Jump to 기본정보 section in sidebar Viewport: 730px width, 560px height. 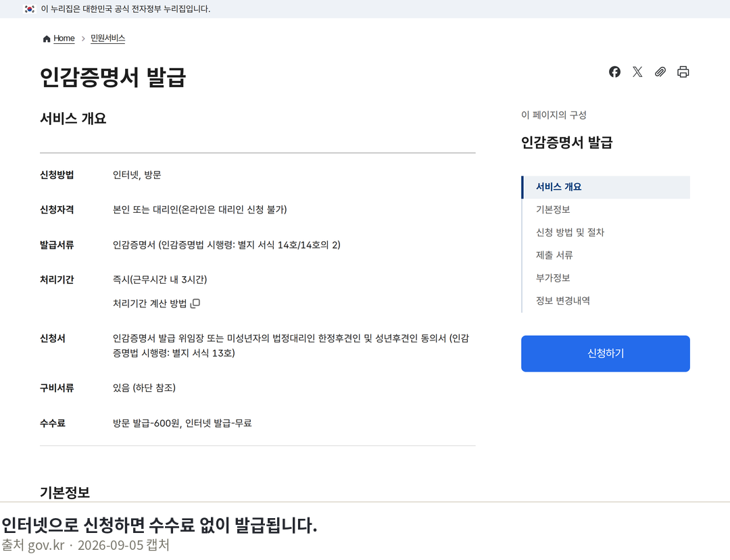553,210
